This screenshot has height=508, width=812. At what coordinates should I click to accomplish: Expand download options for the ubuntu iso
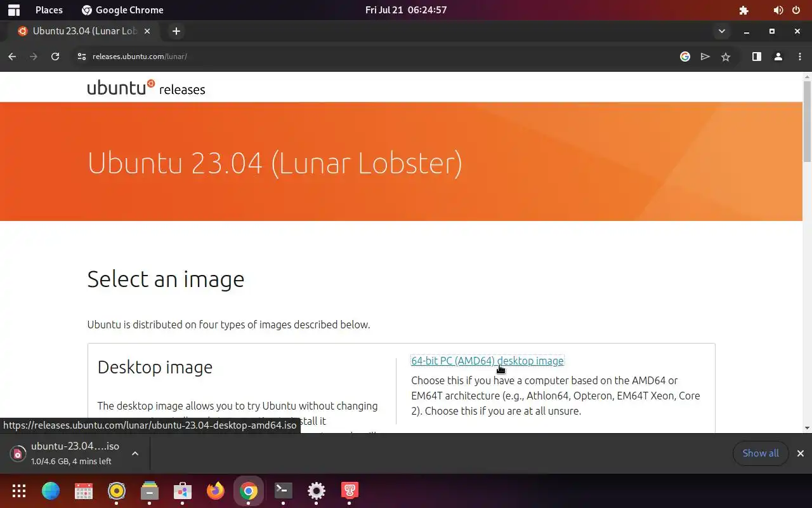click(x=135, y=453)
